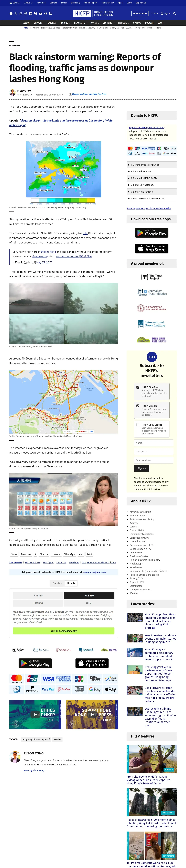Select Monthly donation frequency
Image resolution: width=186 pixels, height=868 pixels.
71,583
